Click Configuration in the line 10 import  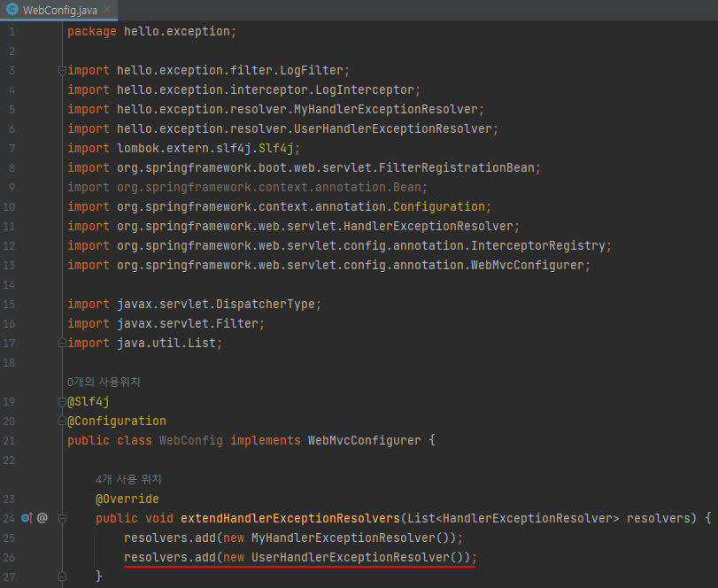pyautogui.click(x=438, y=206)
